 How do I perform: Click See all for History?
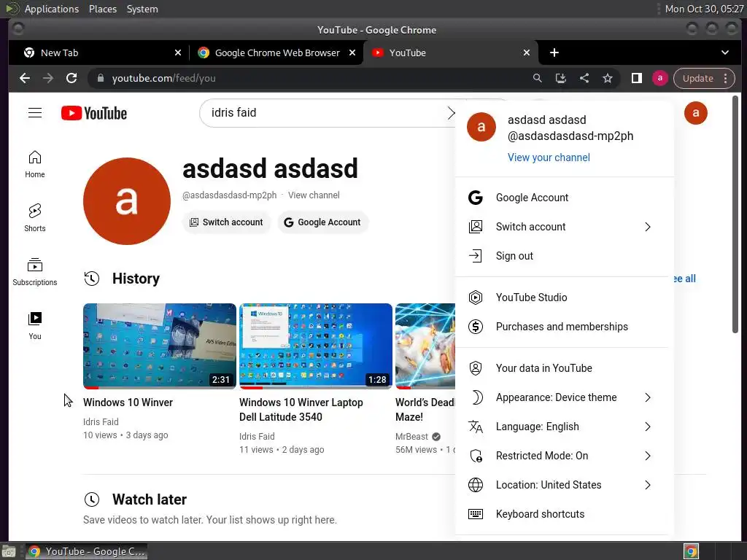(684, 279)
